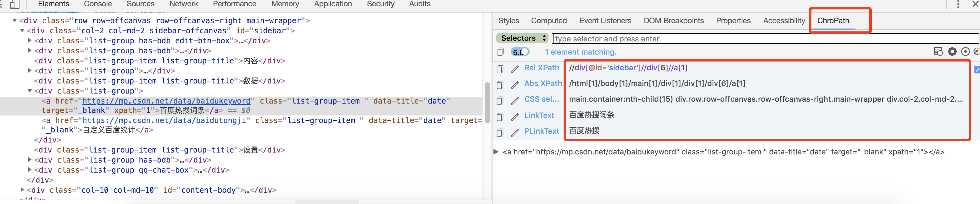Collapse the sidebar div node

pos(22,30)
